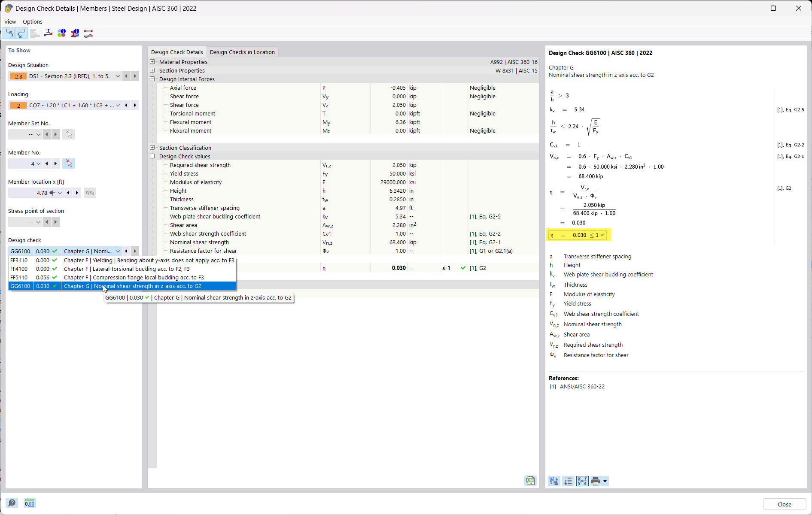Open the Design Situation dropdown
The width and height of the screenshot is (812, 515).
point(118,76)
